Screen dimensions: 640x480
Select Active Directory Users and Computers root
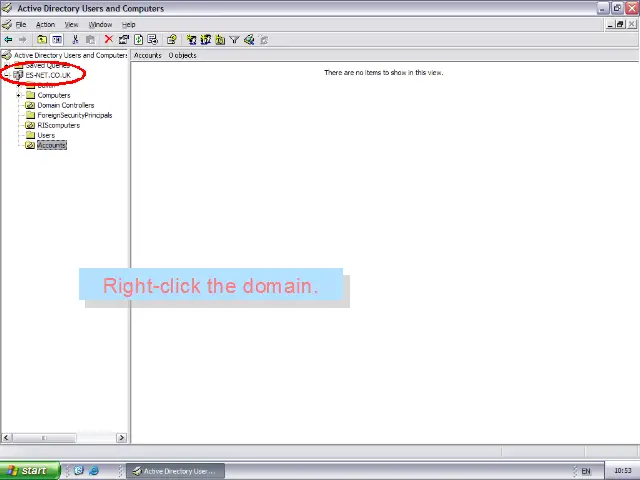[x=71, y=55]
